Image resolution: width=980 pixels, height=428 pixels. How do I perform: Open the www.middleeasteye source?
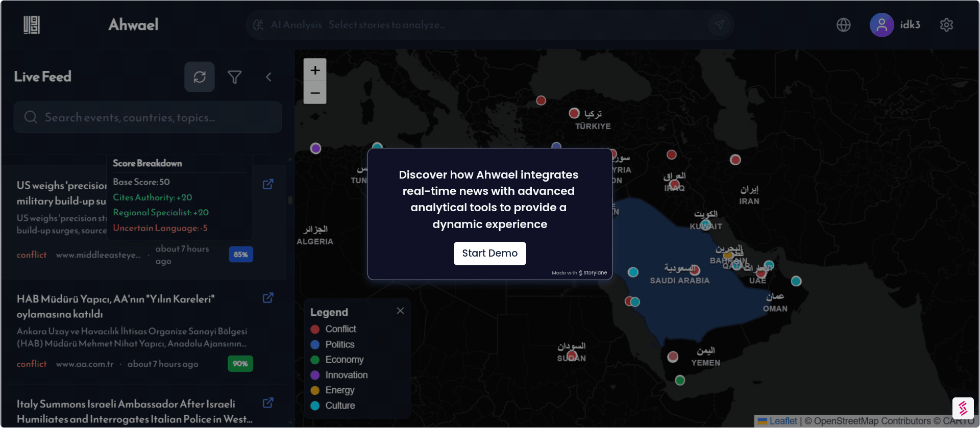(x=99, y=255)
